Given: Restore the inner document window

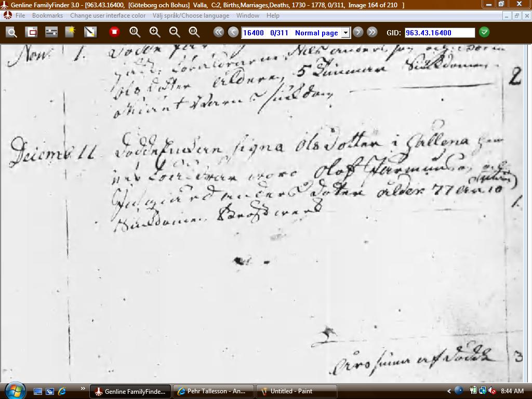Looking at the screenshot, I should (x=517, y=16).
